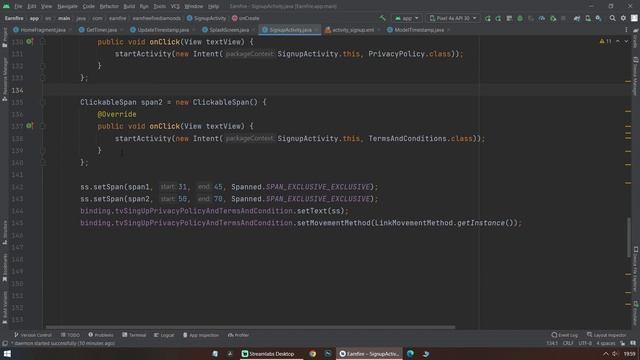The image size is (640, 360).
Task: Click the Make Project hammer icon
Action: (382, 18)
